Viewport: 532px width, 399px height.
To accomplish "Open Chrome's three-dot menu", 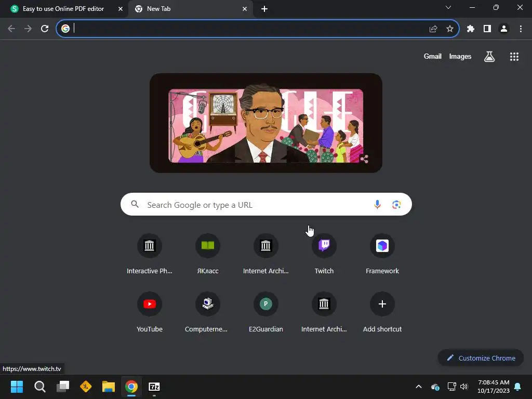I will click(521, 29).
